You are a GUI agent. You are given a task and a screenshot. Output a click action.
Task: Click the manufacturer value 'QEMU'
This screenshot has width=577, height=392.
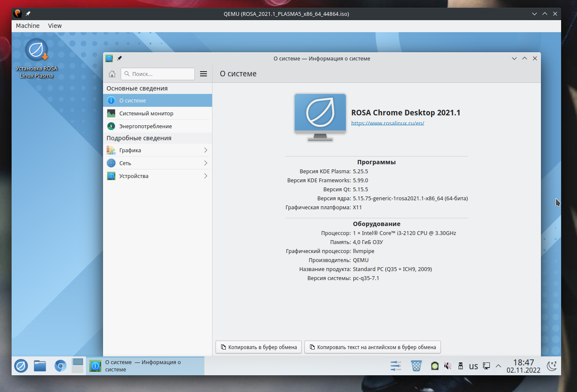[361, 260]
